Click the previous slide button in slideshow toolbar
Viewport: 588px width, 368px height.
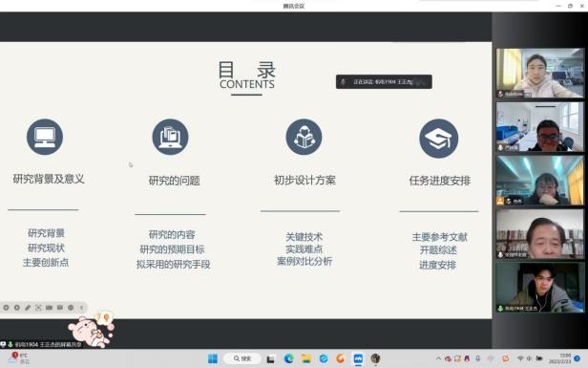tap(6, 308)
